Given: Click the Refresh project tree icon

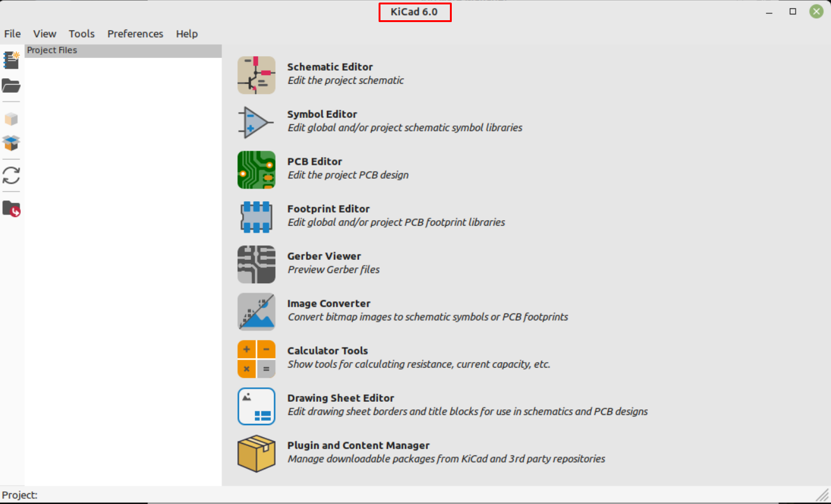Looking at the screenshot, I should tap(11, 175).
